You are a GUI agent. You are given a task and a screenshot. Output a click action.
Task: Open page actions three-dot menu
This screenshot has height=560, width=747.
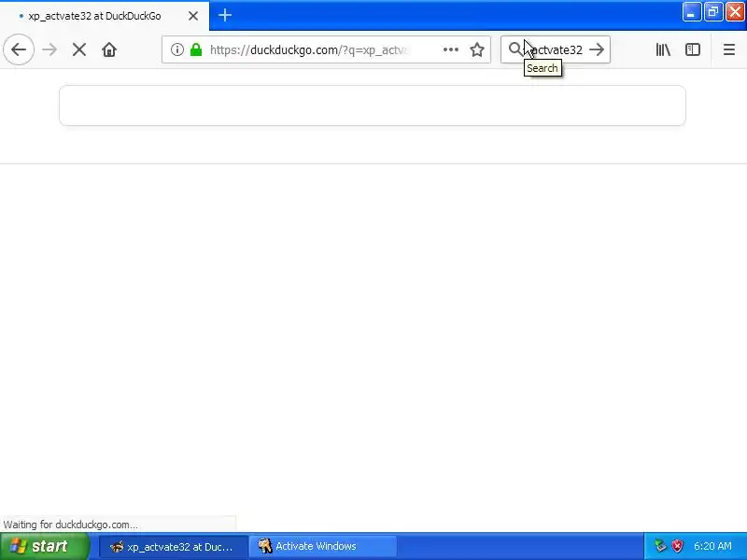pyautogui.click(x=451, y=49)
